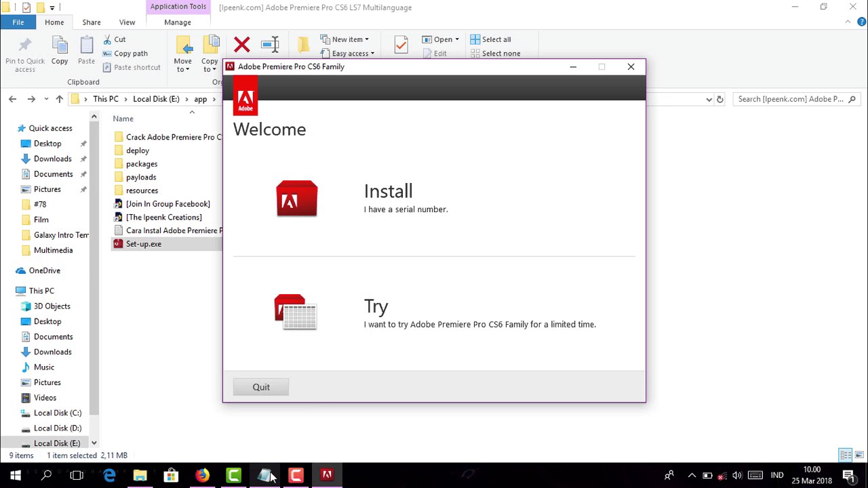Go up one folder level arrow
Screen dimensions: 868x488
60,99
